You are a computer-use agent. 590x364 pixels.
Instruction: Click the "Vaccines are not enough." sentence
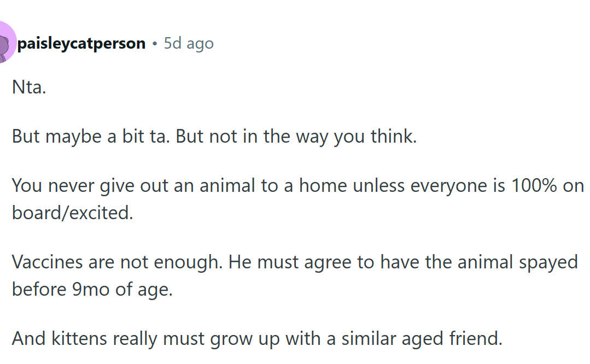click(116, 262)
